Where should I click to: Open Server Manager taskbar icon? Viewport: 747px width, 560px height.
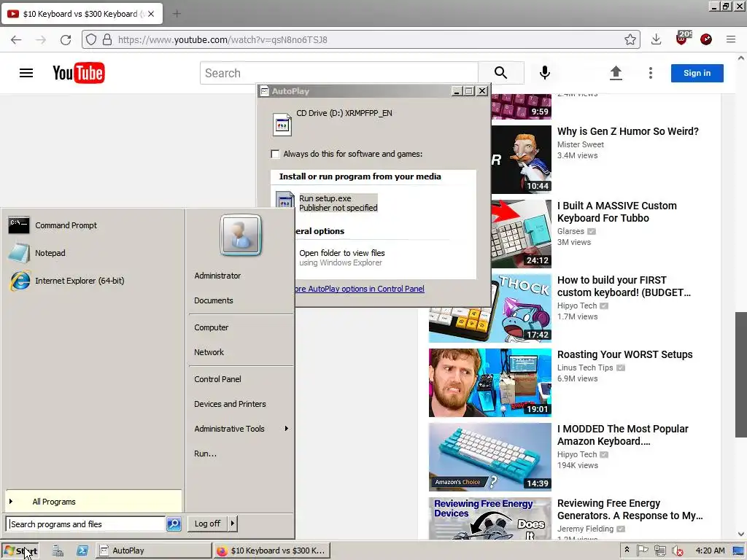58,551
